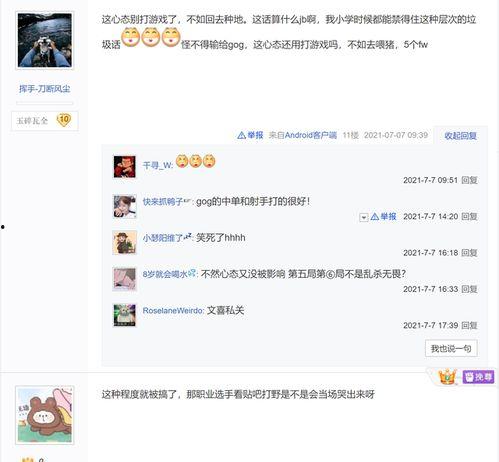The width and height of the screenshot is (499, 462).
Task: Click the 挥手-刀断风尘 username link
Action: [x=44, y=89]
